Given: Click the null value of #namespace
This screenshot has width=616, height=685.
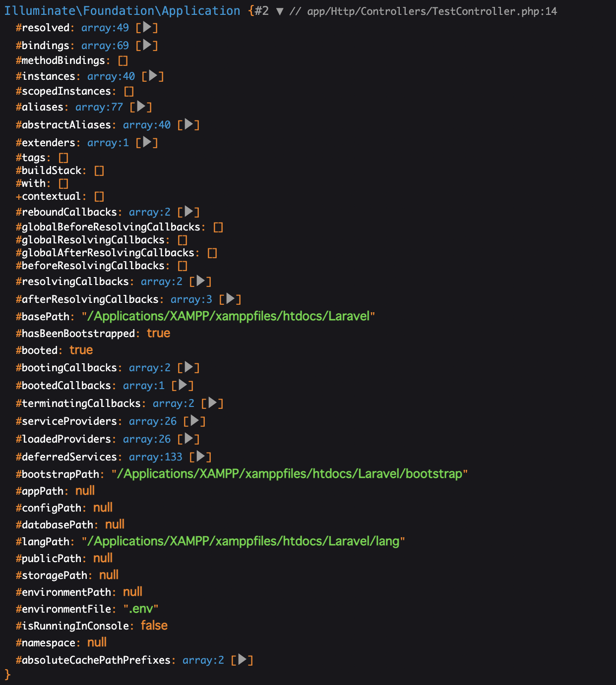Looking at the screenshot, I should point(97,642).
